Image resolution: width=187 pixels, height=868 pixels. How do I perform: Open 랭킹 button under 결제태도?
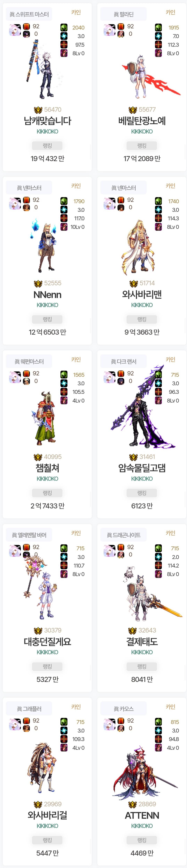click(x=142, y=666)
